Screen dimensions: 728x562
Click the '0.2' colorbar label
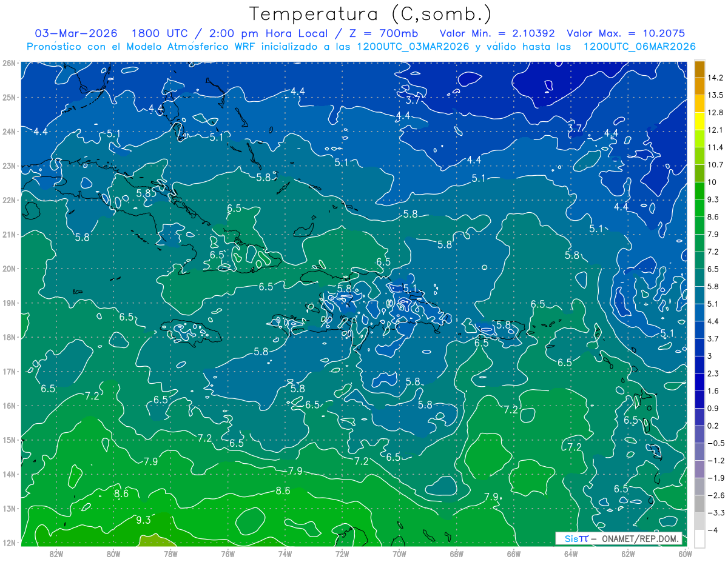[713, 426]
